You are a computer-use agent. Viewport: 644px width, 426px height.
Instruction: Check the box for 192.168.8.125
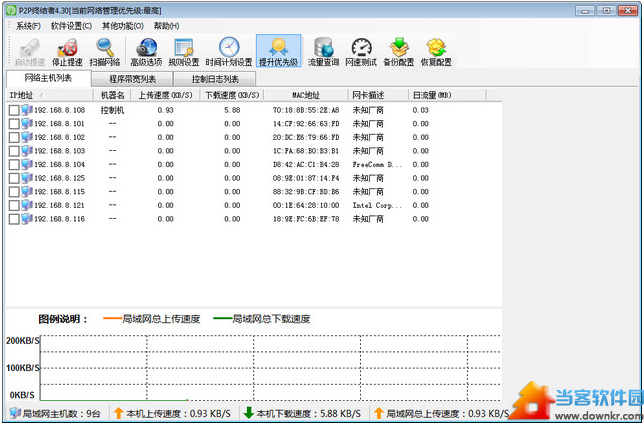(x=14, y=178)
